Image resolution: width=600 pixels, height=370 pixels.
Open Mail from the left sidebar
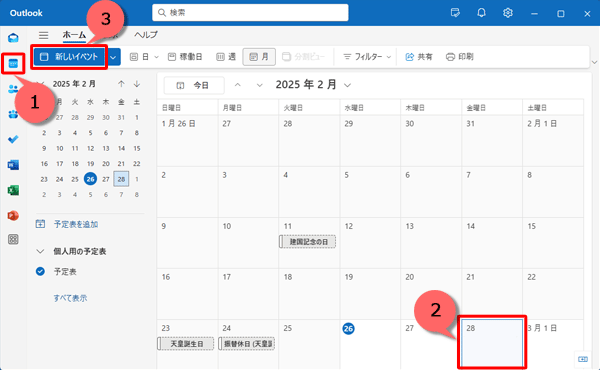pyautogui.click(x=13, y=37)
